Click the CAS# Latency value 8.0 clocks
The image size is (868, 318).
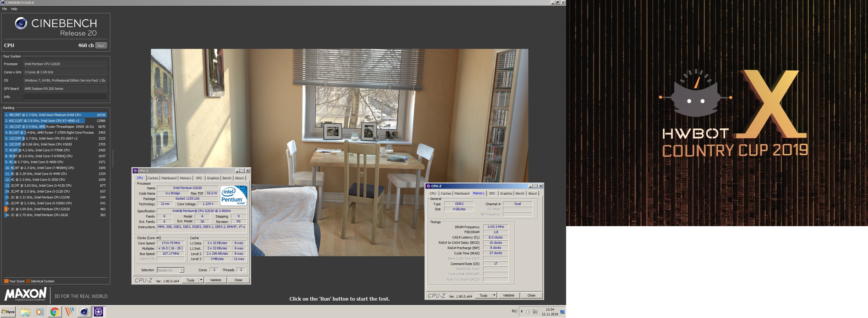click(x=495, y=237)
